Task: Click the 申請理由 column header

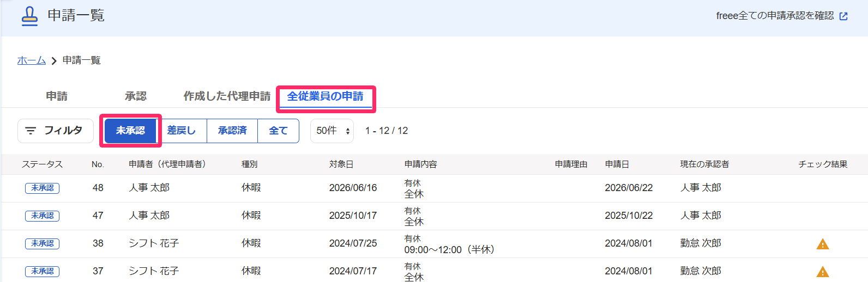Action: pos(571,164)
